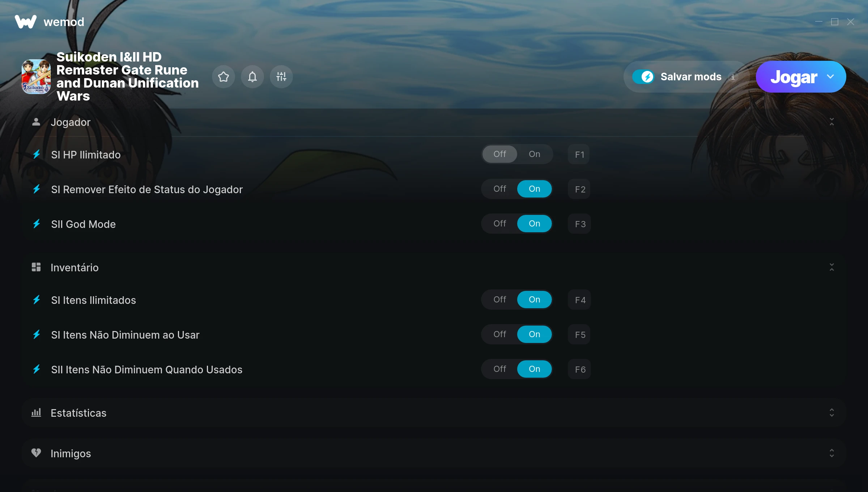This screenshot has height=492, width=868.
Task: Select the SI Itens Ilimitados label
Action: 93,300
